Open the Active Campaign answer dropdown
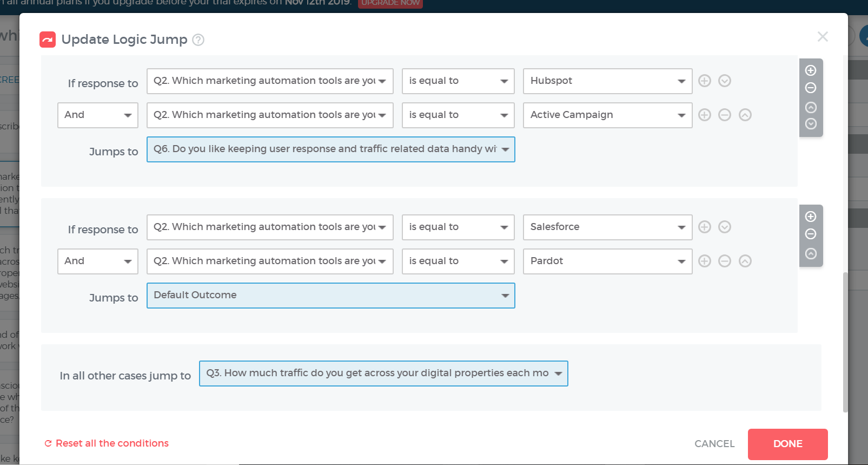 click(607, 115)
